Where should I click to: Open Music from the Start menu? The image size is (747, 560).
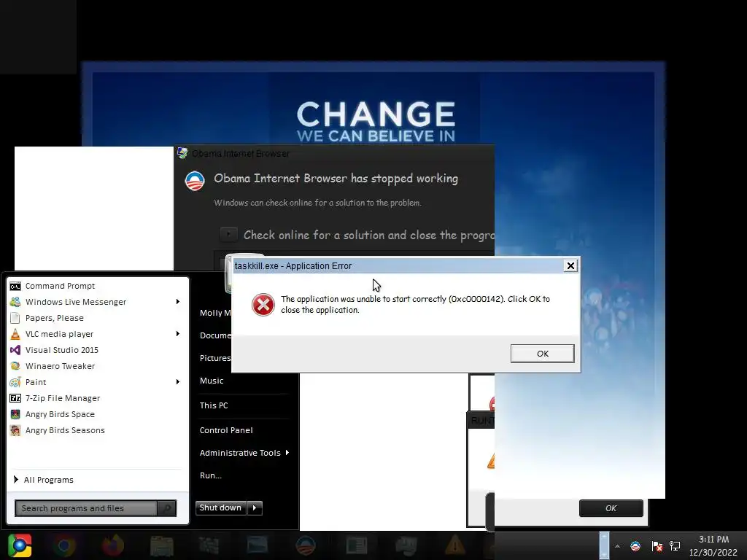click(212, 381)
